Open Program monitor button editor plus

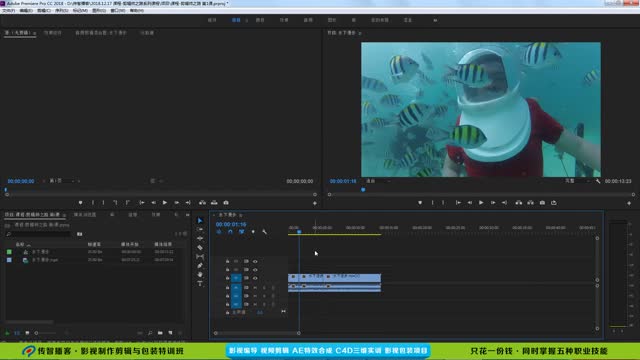tap(629, 203)
